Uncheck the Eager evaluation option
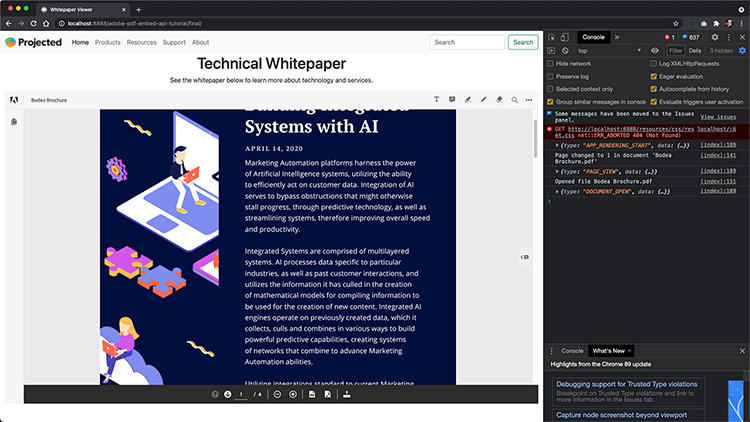Viewport: 750px width, 422px height. [653, 76]
